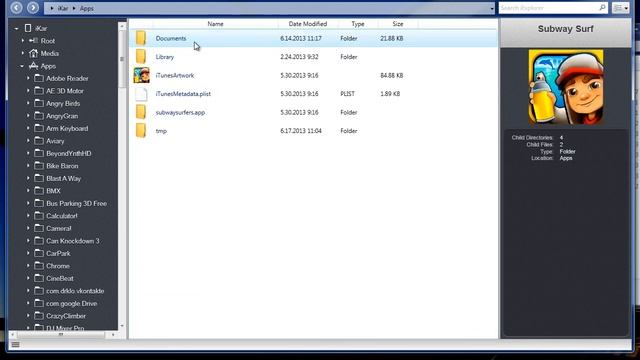Select Arm Keyboard in the apps tree
The height and width of the screenshot is (360, 640).
pos(67,129)
